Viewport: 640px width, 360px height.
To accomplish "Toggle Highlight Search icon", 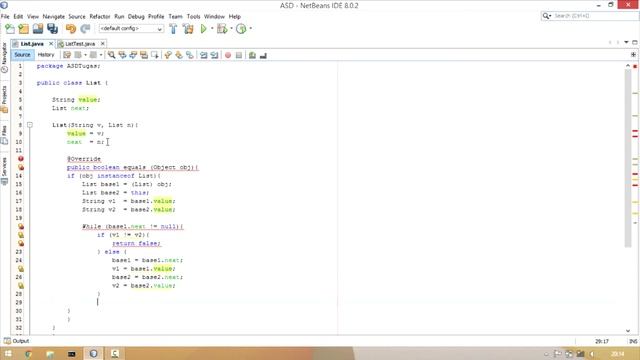I will (x=144, y=55).
